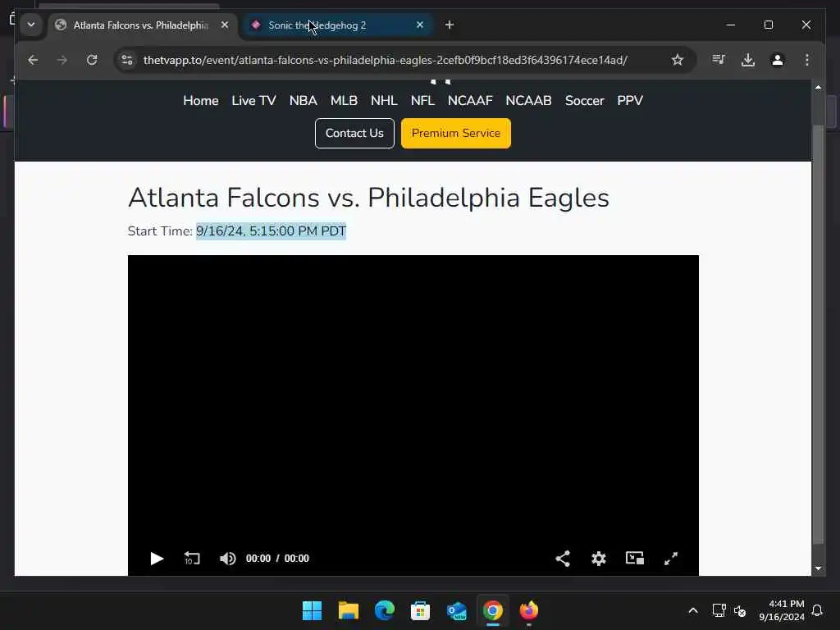This screenshot has height=630, width=840.
Task: Open File Explorer from taskbar
Action: (x=348, y=610)
